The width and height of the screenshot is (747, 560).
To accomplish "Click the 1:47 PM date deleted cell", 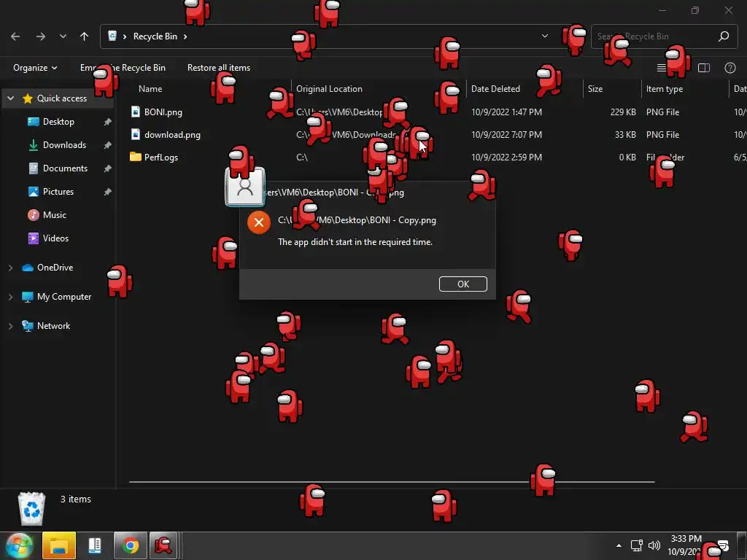I will click(x=506, y=112).
